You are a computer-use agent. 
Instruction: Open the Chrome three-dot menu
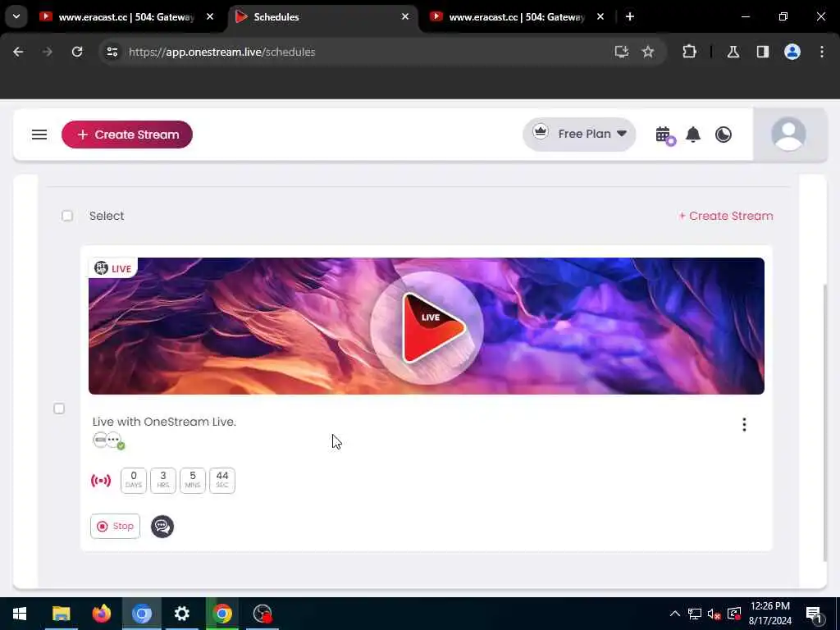[822, 52]
